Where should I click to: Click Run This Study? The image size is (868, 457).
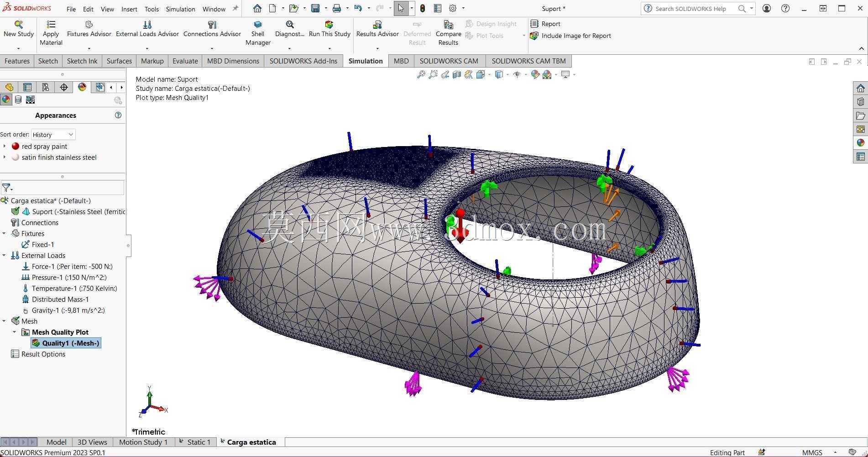click(329, 29)
